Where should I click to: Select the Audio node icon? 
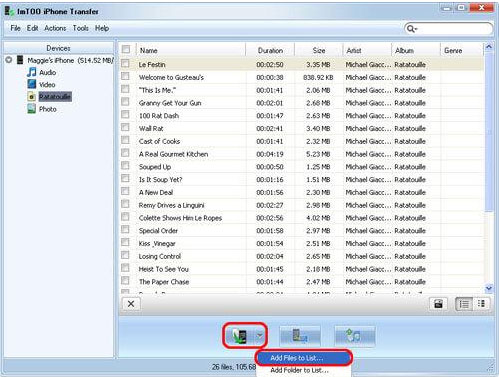pos(32,72)
